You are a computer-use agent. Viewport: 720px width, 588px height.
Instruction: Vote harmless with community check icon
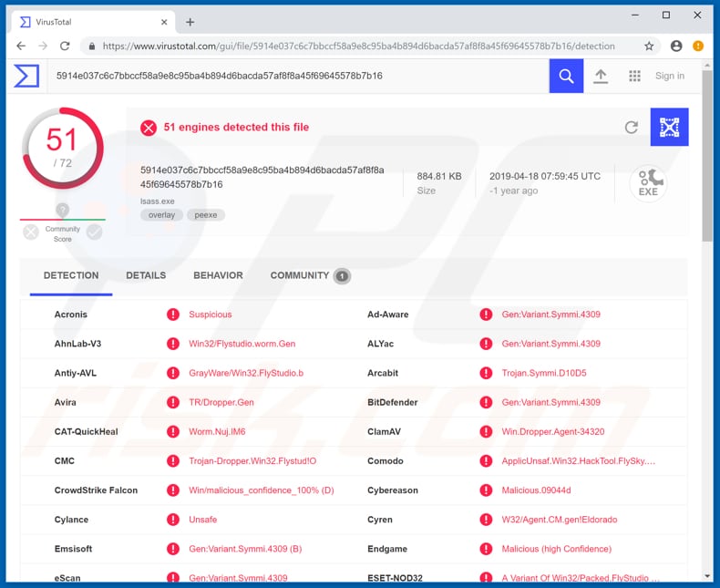(x=94, y=232)
